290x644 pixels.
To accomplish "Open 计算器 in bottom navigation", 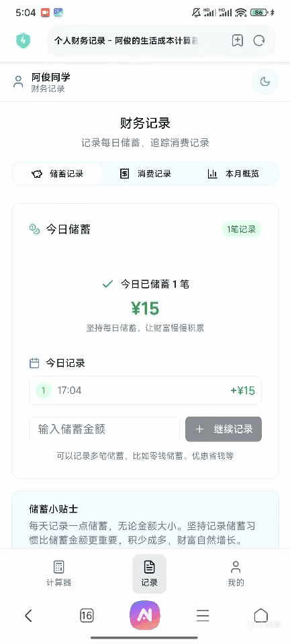I will [59, 574].
